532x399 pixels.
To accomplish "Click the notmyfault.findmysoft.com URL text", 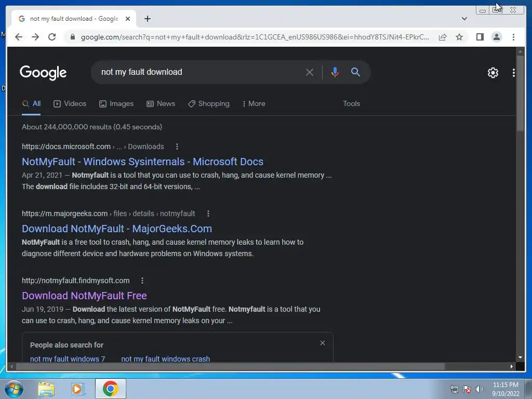I will point(76,281).
